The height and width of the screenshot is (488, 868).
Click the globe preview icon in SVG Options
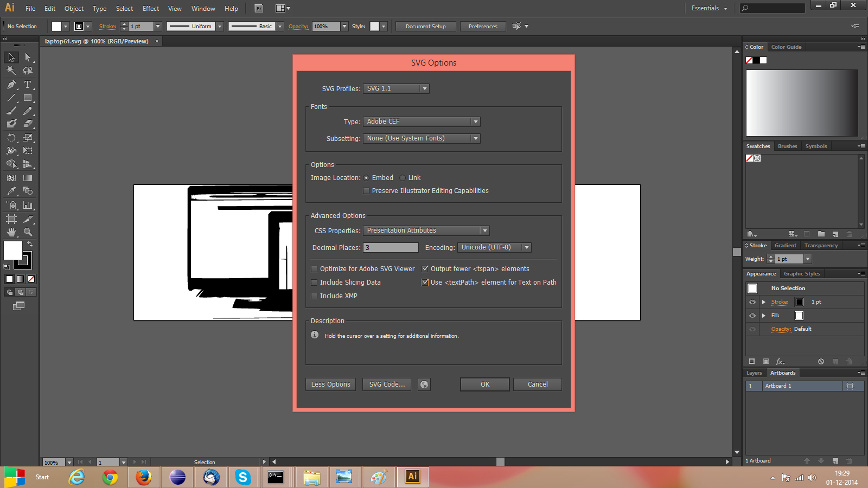coord(424,384)
